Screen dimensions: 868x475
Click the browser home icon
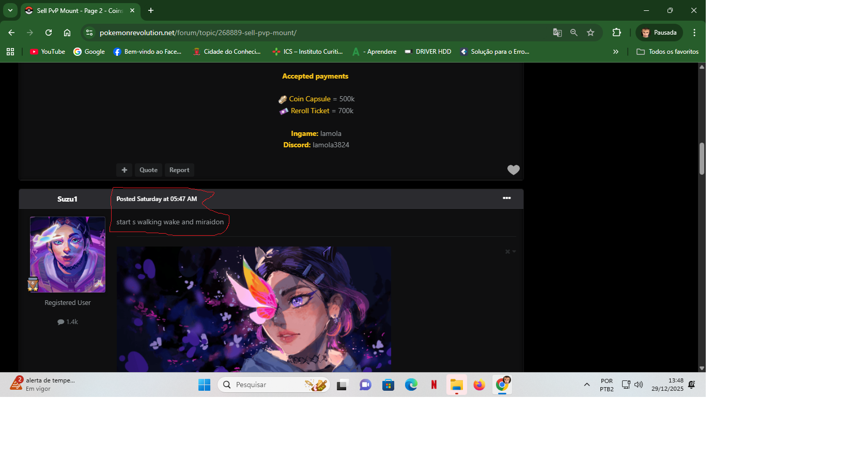67,33
